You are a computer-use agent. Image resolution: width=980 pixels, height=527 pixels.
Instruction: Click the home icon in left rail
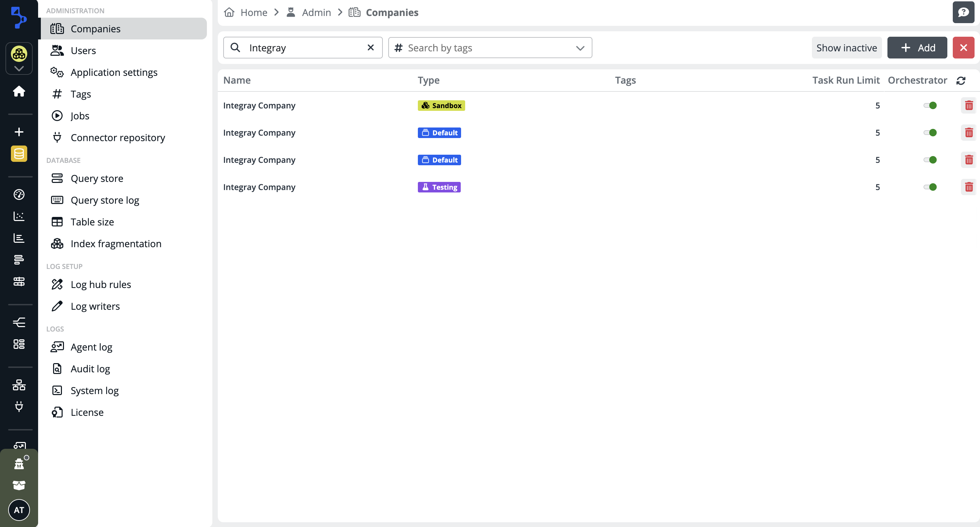pyautogui.click(x=19, y=91)
